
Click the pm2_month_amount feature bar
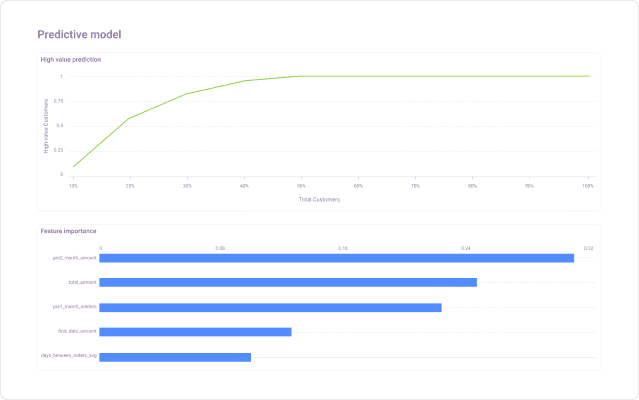(x=336, y=258)
